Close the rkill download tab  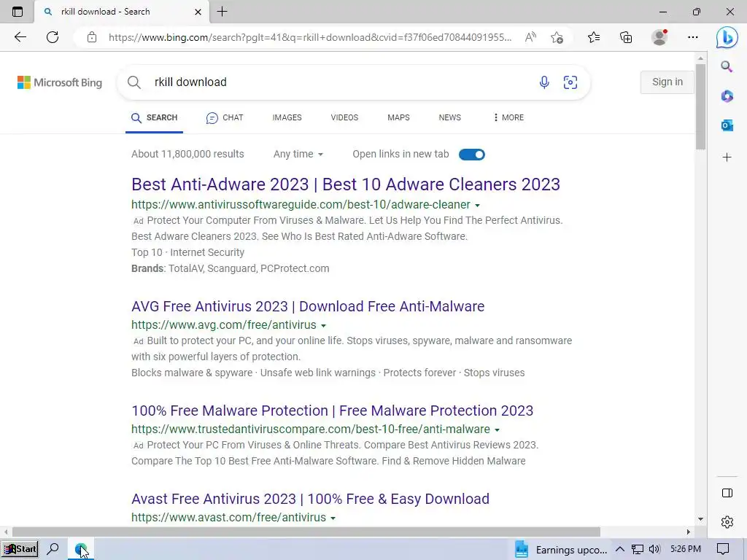198,12
